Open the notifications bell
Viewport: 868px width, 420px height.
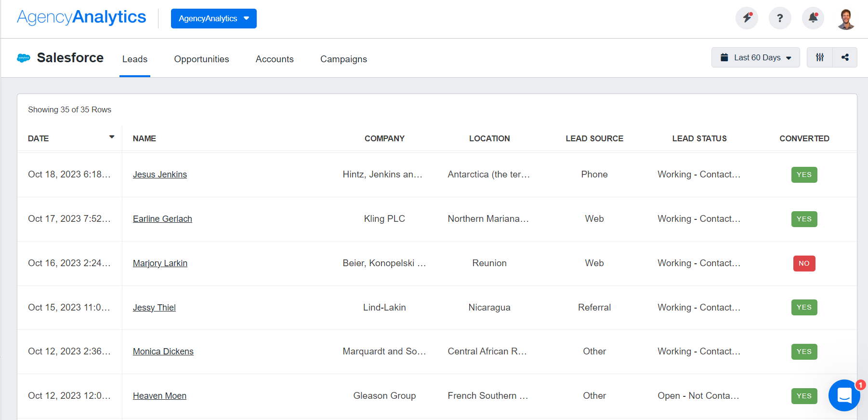813,18
